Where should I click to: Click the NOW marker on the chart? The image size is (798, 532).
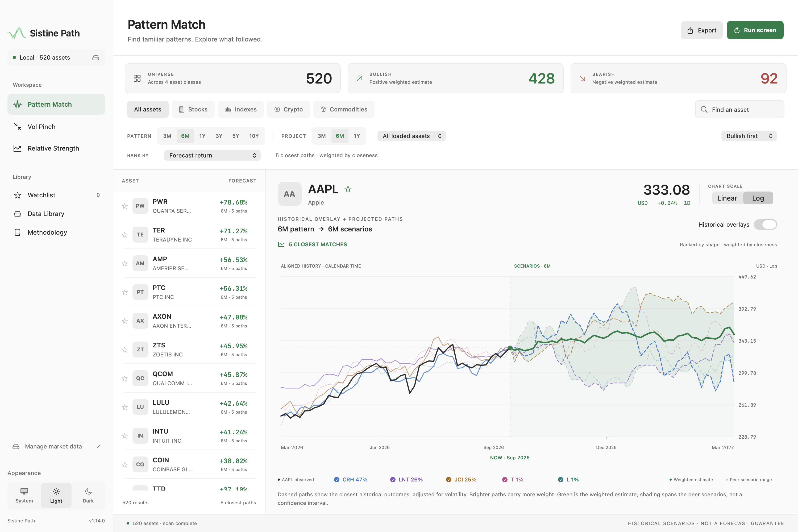(x=510, y=348)
